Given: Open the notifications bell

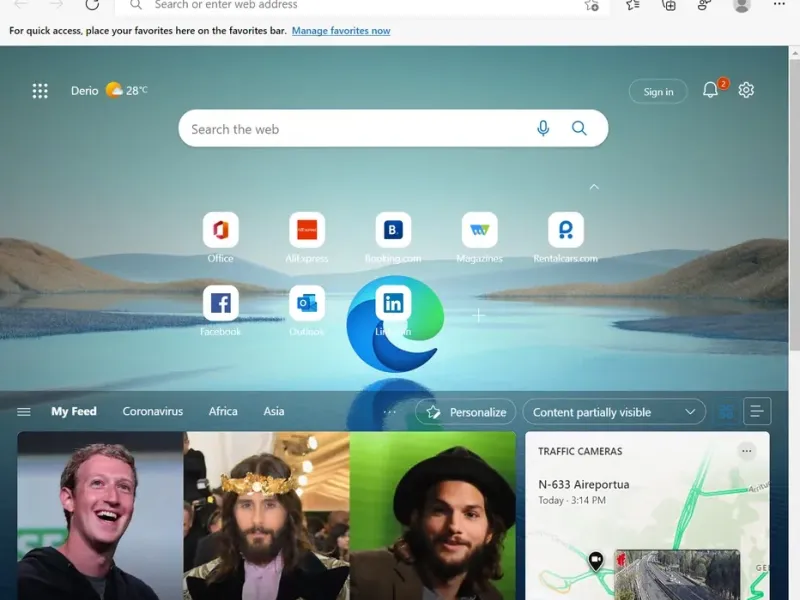Looking at the screenshot, I should (x=710, y=90).
